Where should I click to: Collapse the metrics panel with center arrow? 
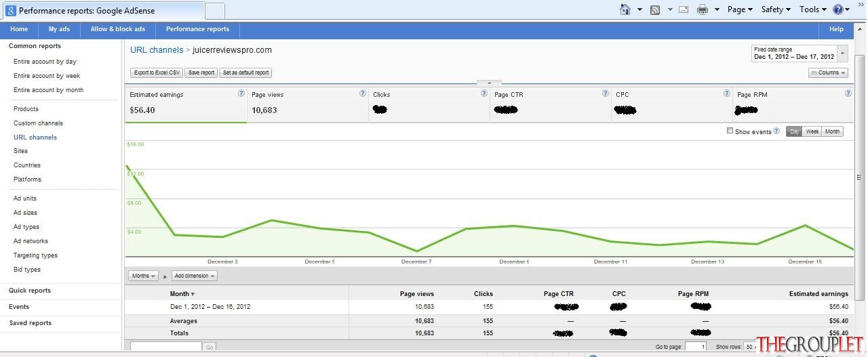point(489,83)
